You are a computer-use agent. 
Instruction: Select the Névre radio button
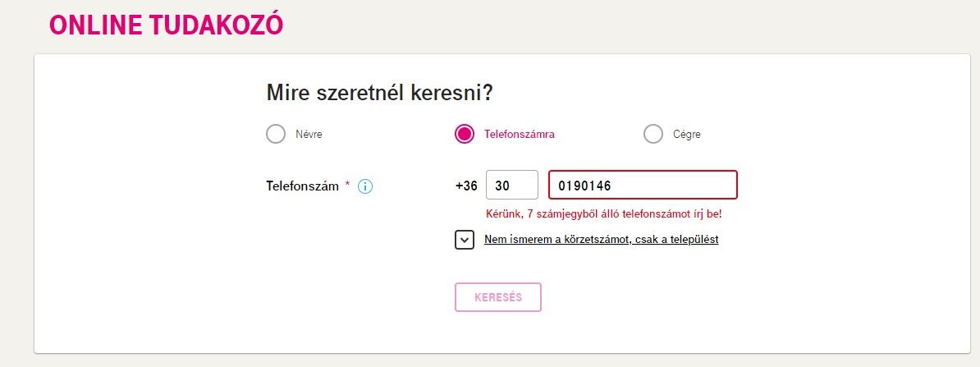[x=276, y=134]
